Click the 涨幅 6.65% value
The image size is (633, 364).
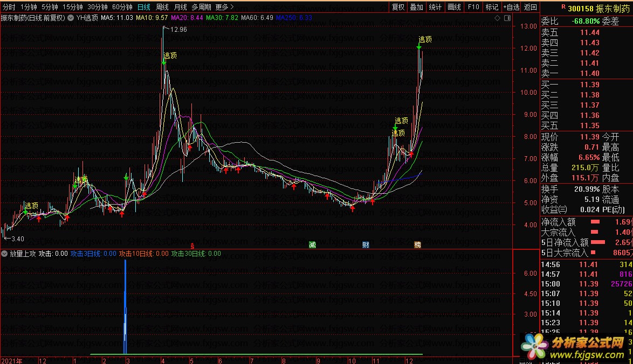coord(589,158)
